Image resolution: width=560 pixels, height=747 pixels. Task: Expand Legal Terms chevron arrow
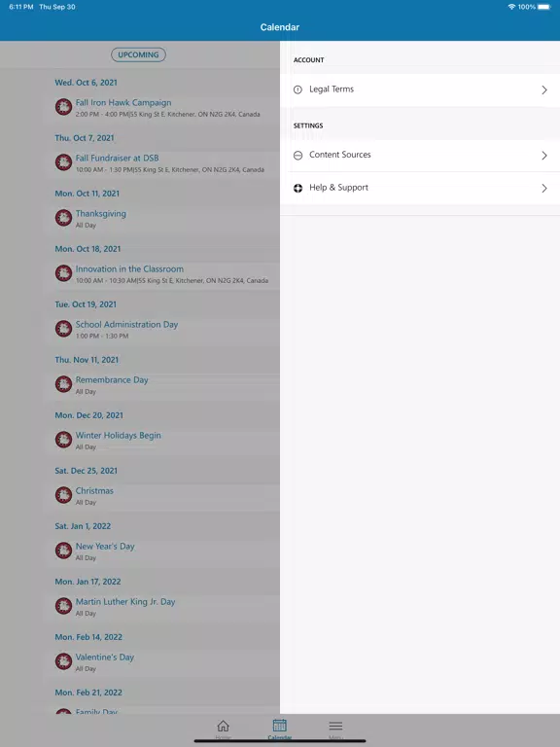coord(544,90)
